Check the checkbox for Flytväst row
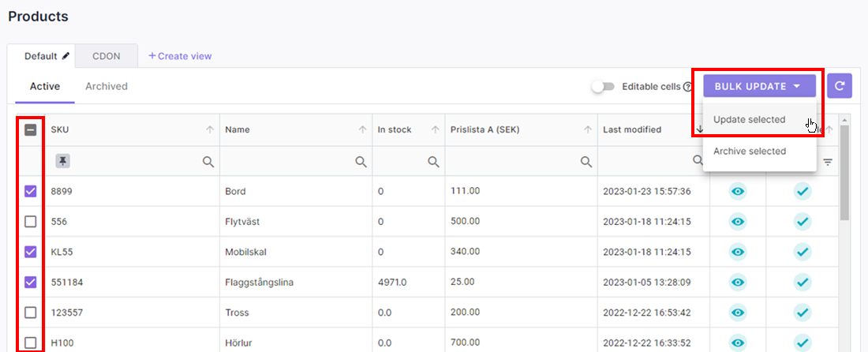This screenshot has height=352, width=868. (31, 222)
